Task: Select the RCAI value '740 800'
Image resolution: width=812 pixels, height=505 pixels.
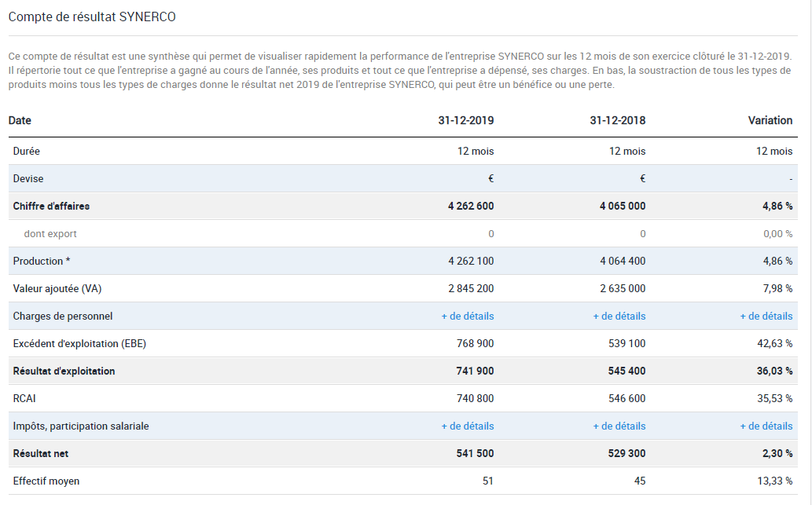Action: (475, 398)
